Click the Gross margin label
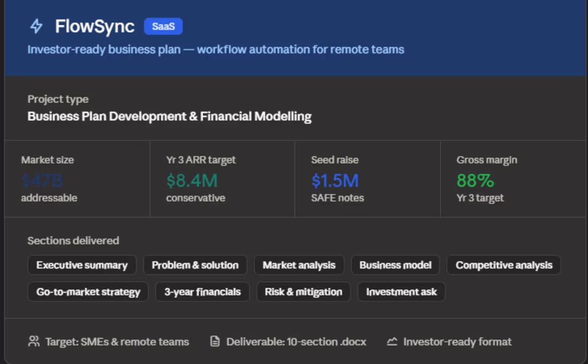Image resolution: width=588 pixels, height=364 pixels. click(x=486, y=160)
